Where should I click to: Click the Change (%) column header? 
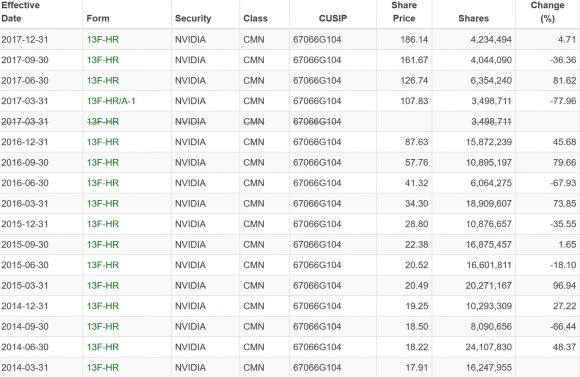point(547,12)
